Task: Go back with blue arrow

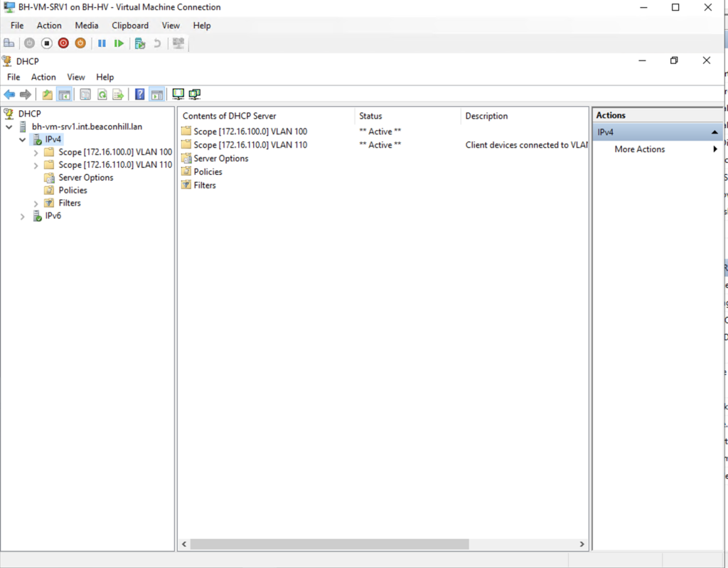Action: (x=9, y=95)
